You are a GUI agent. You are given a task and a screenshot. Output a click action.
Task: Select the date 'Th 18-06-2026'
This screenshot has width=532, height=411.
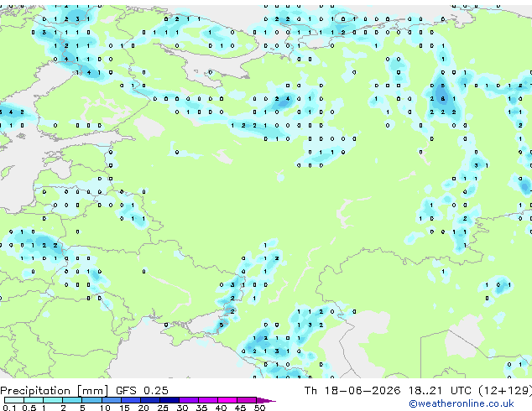pos(352,391)
